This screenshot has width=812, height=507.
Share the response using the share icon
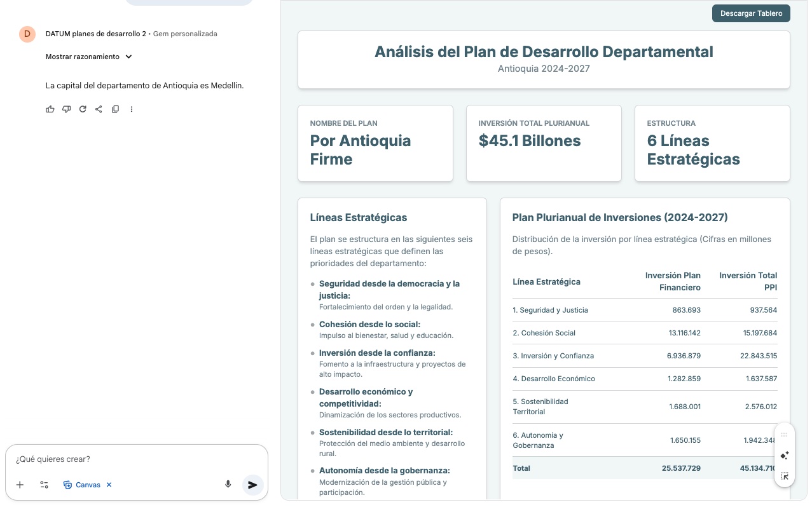tap(99, 109)
